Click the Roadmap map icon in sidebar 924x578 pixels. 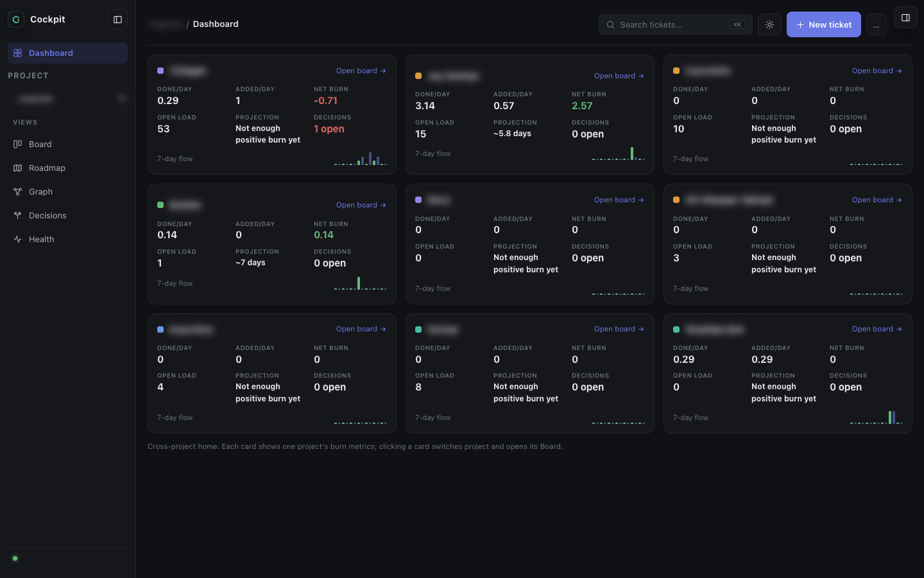pyautogui.click(x=17, y=168)
